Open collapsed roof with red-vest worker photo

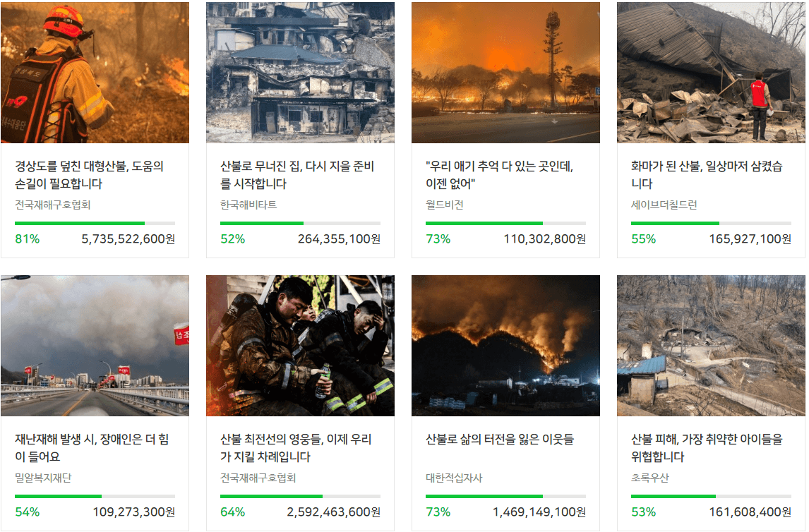click(711, 73)
